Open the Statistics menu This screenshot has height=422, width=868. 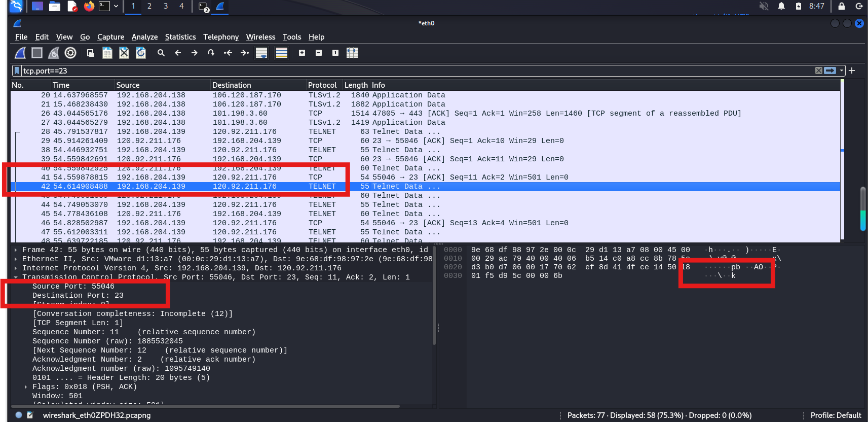click(180, 37)
